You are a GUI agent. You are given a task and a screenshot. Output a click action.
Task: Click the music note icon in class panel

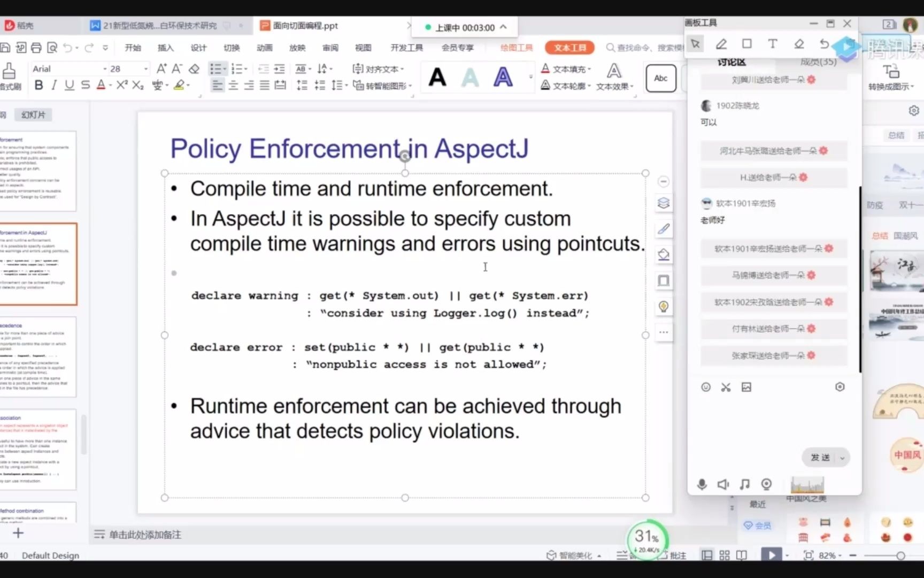click(744, 484)
